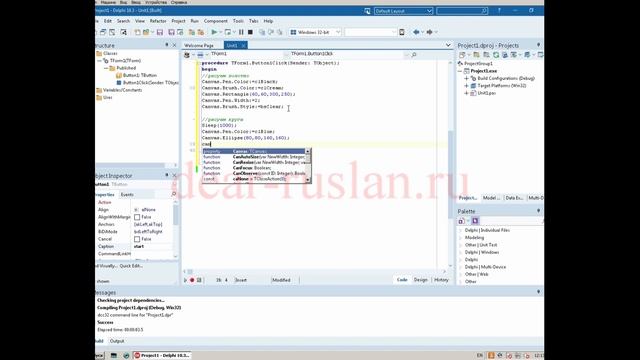Click the red record macro button
Image resolution: width=640 pixels, height=360 pixels.
tap(192, 280)
